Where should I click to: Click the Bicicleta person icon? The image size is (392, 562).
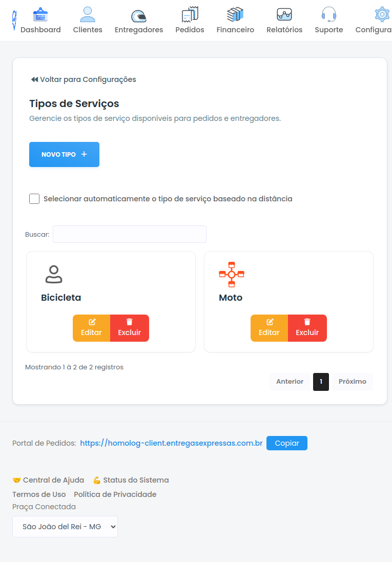(x=53, y=275)
